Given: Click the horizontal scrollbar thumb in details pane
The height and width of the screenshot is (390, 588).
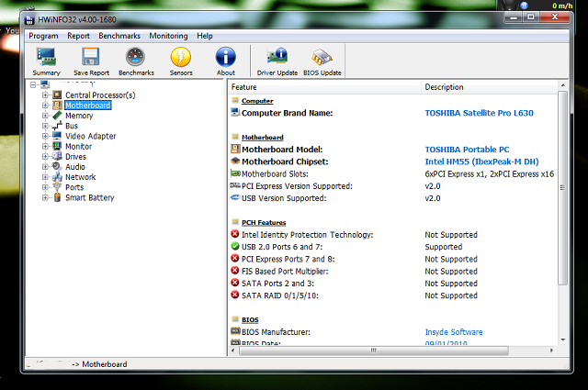Looking at the screenshot, I should coord(374,351).
